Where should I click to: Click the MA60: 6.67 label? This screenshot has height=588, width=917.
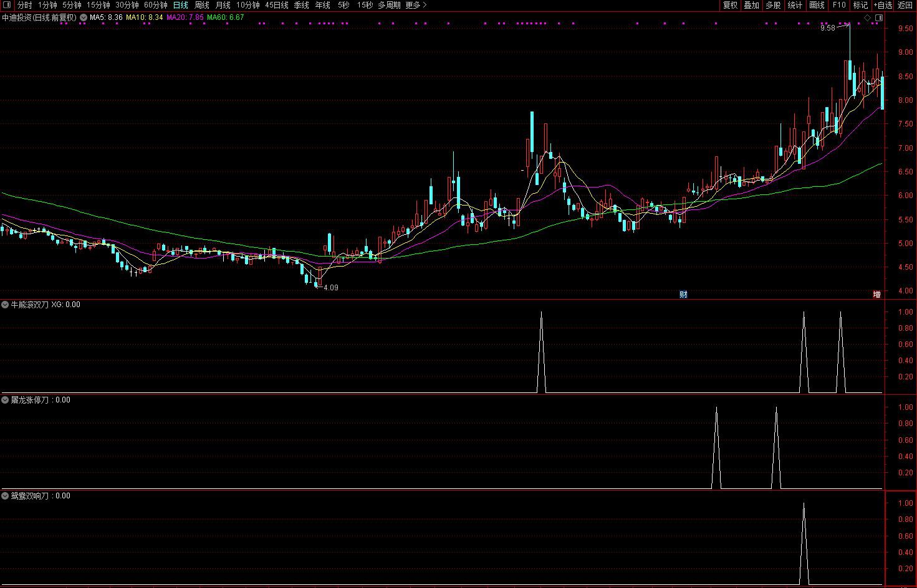pos(226,17)
